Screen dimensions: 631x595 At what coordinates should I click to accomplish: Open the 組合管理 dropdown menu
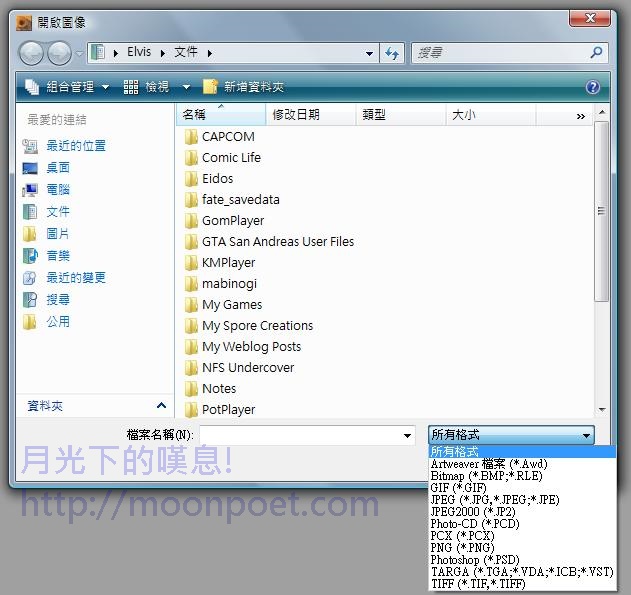click(67, 87)
